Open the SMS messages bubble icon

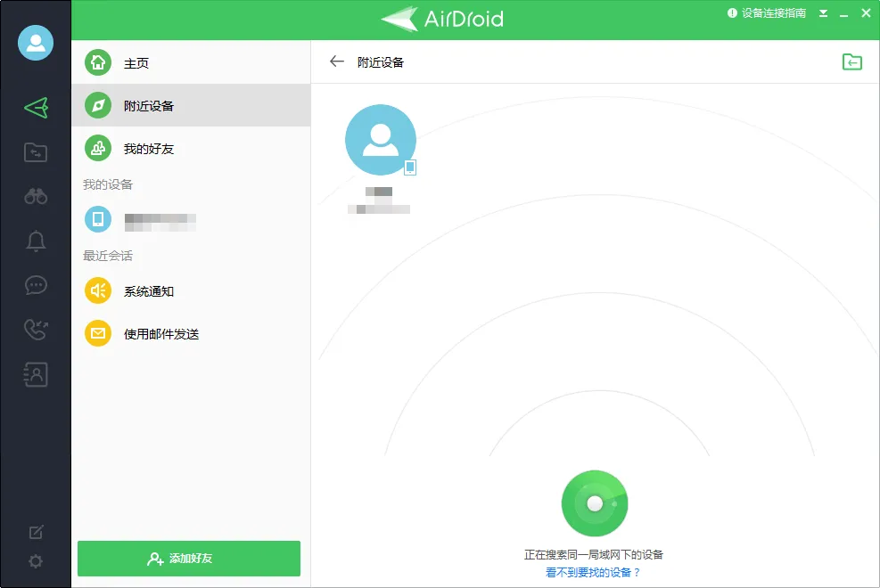point(36,285)
